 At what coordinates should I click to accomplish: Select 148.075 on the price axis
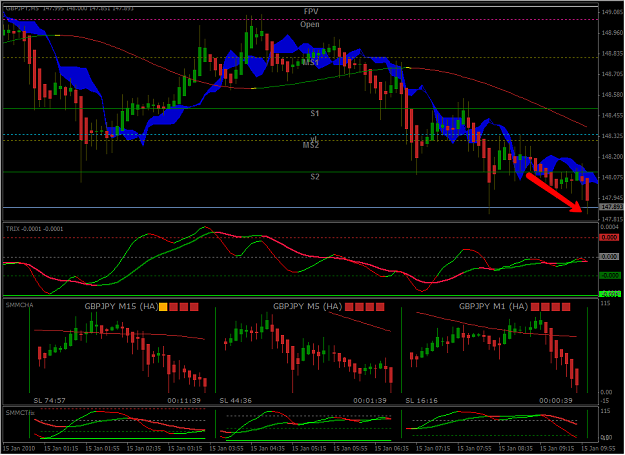(x=612, y=177)
